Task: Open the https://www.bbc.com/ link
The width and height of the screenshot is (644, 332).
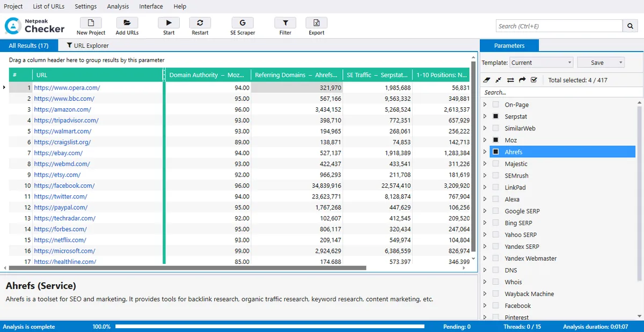Action: pyautogui.click(x=64, y=99)
